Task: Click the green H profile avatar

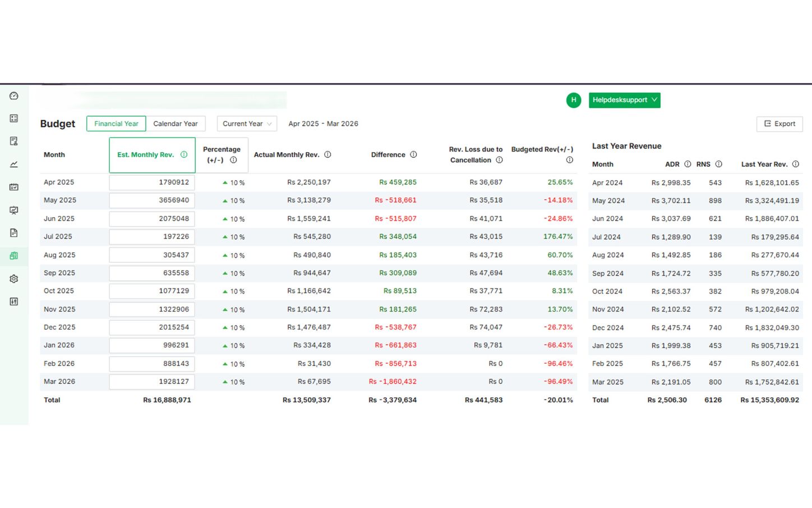Action: point(573,100)
